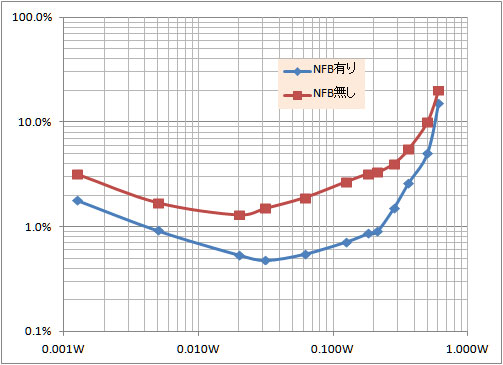Viewport: 503px width, 365px height.
Task: Select the 100.0% y-axis label
Action: (32, 17)
